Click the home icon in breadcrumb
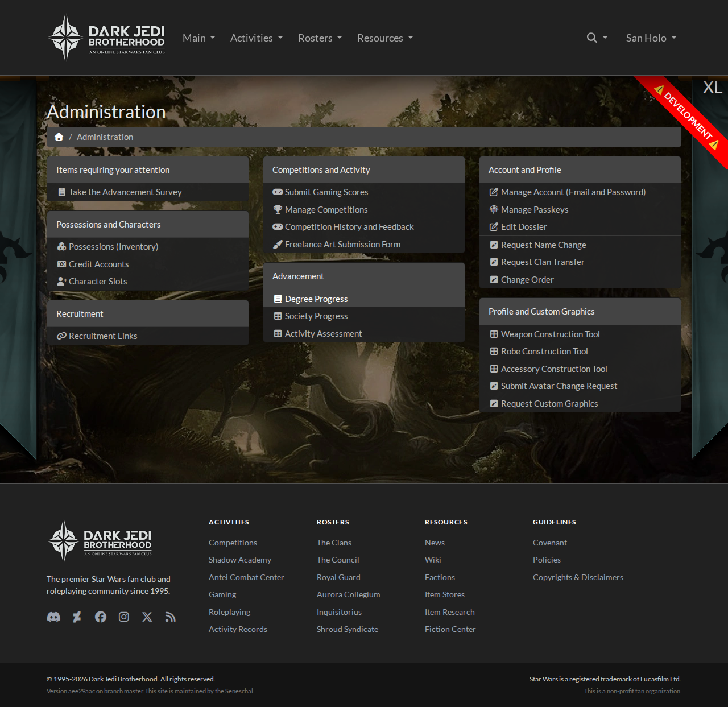This screenshot has width=728, height=707. tap(59, 137)
